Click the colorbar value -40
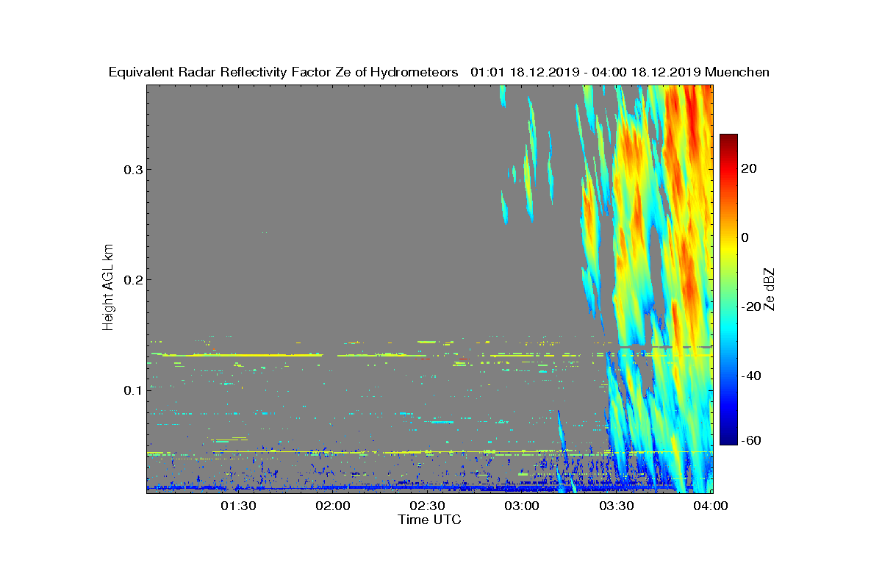 click(x=751, y=376)
